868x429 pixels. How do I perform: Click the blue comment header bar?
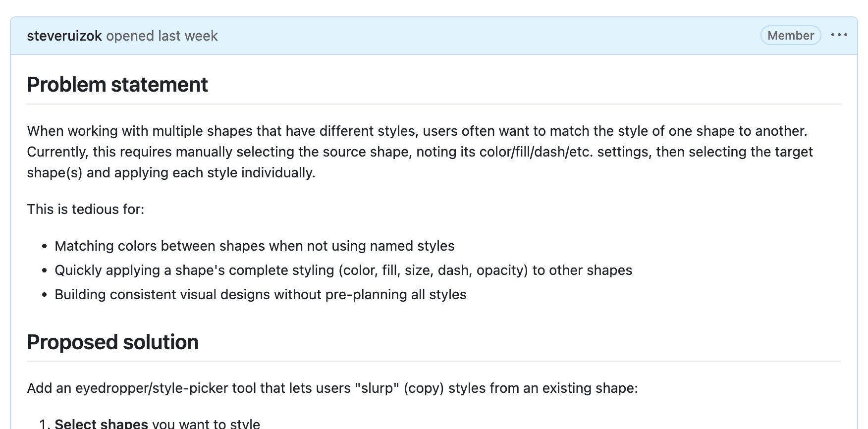(446, 36)
